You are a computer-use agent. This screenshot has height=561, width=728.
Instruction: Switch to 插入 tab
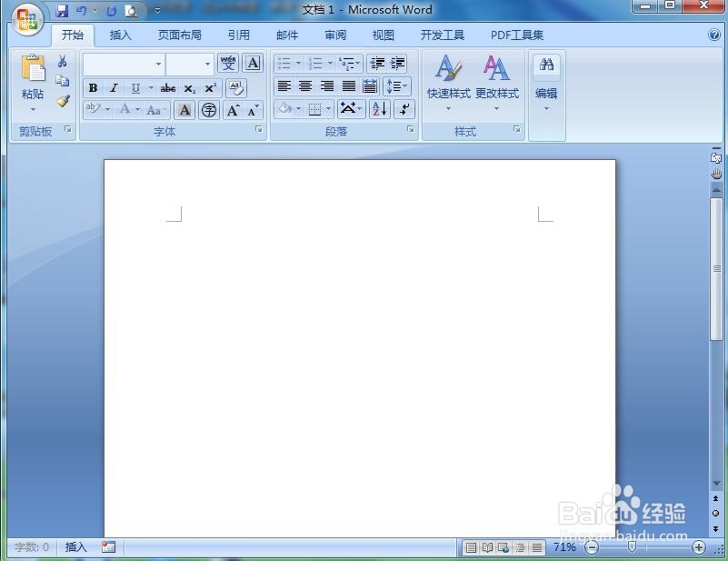point(120,35)
